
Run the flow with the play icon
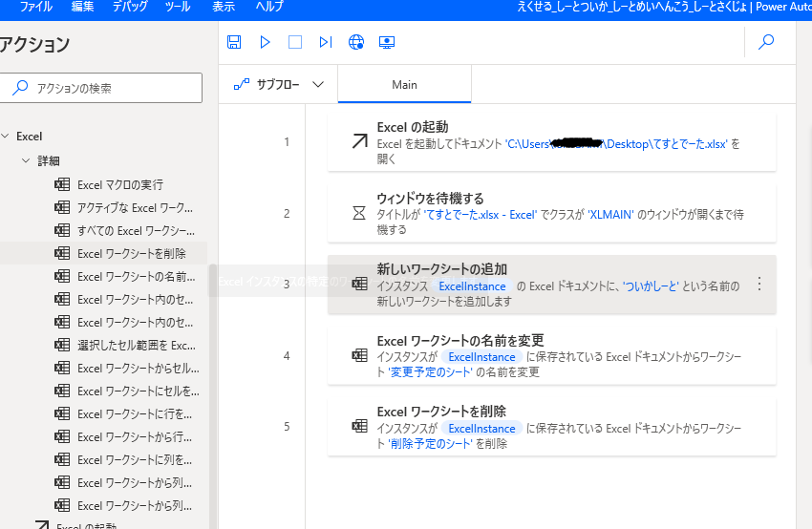click(x=266, y=42)
